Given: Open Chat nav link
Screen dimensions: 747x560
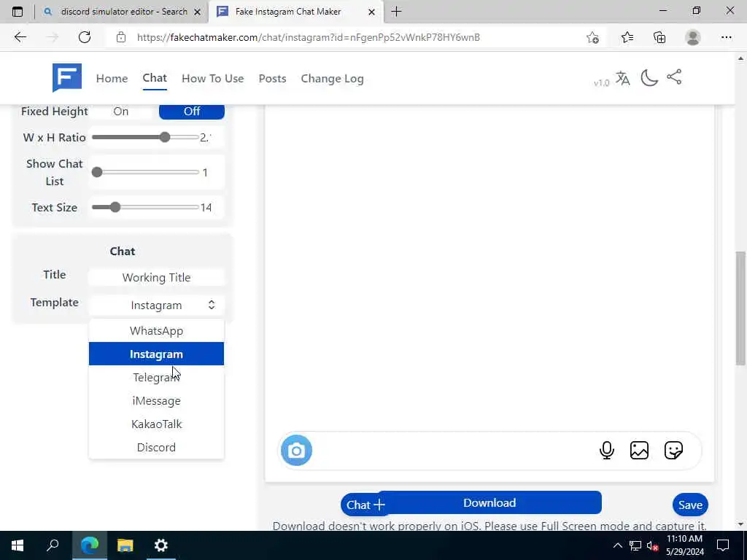Looking at the screenshot, I should point(155,78).
